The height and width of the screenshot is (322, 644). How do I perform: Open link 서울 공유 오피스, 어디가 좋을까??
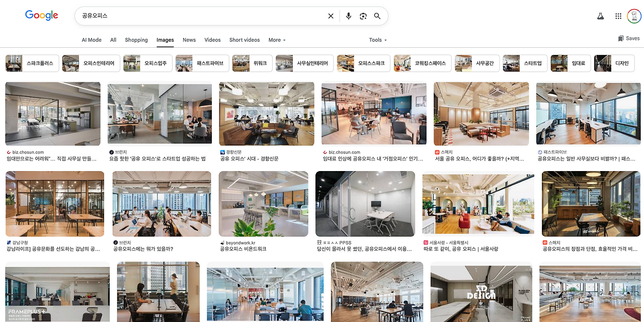[x=479, y=159]
